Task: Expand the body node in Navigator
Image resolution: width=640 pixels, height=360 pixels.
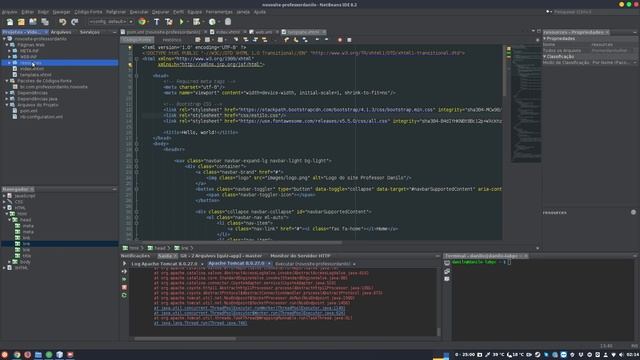Action: (x=9, y=262)
